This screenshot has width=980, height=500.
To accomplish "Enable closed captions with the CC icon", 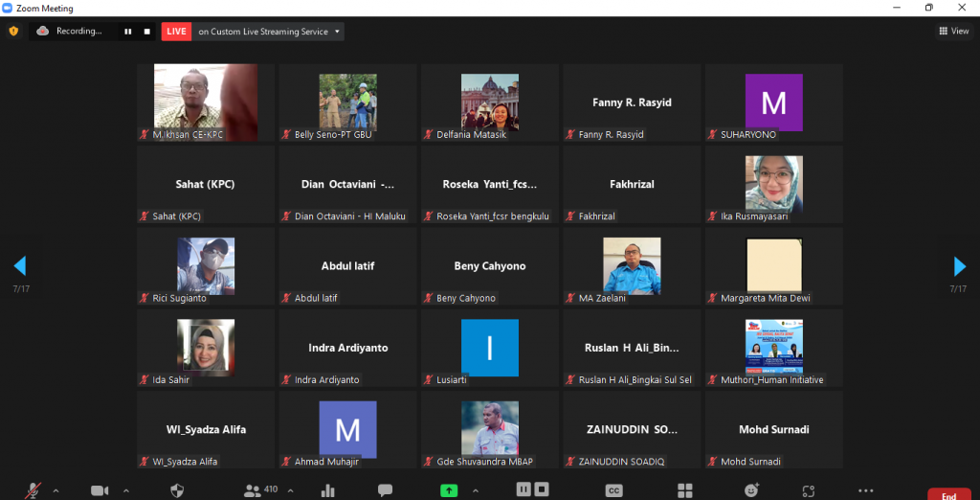I will point(614,490).
